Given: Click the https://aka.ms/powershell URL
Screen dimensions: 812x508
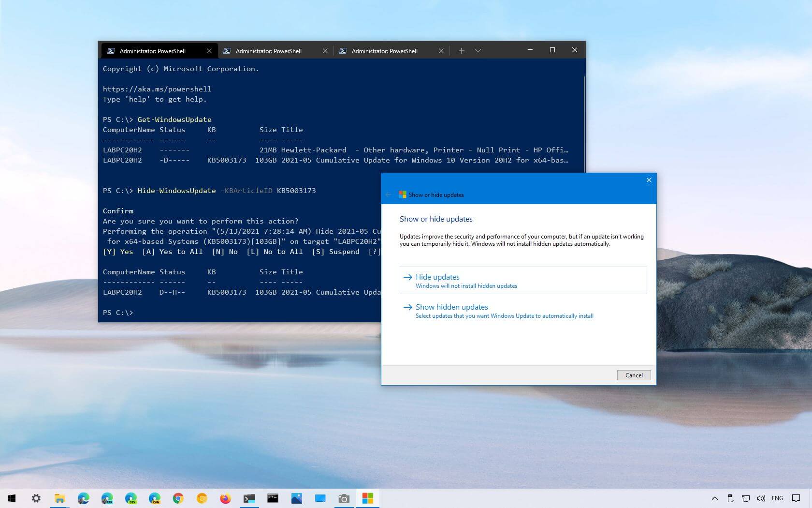Looking at the screenshot, I should tap(157, 89).
